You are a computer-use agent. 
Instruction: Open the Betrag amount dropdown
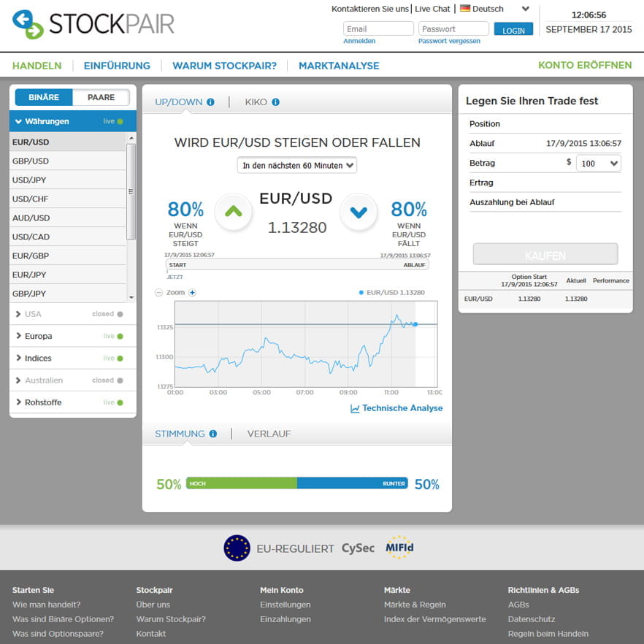(x=599, y=164)
